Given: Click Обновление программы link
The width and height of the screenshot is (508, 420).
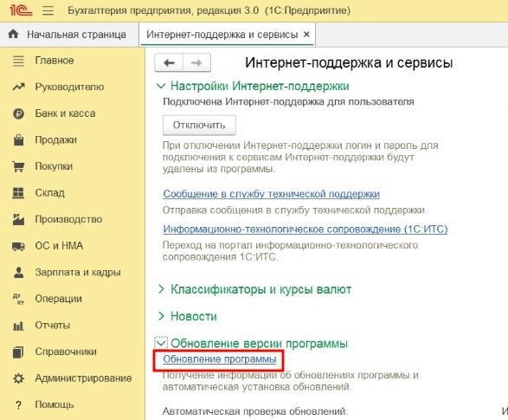Looking at the screenshot, I should coord(220,359).
